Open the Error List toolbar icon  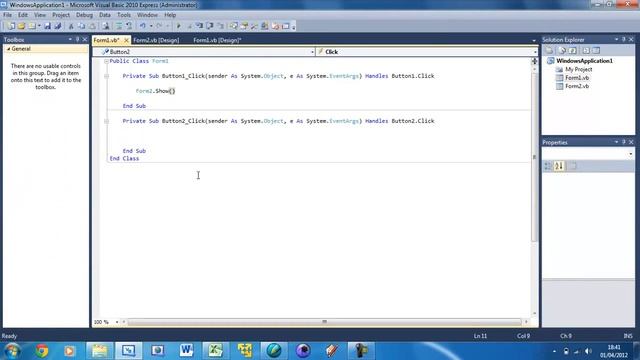pos(276,26)
